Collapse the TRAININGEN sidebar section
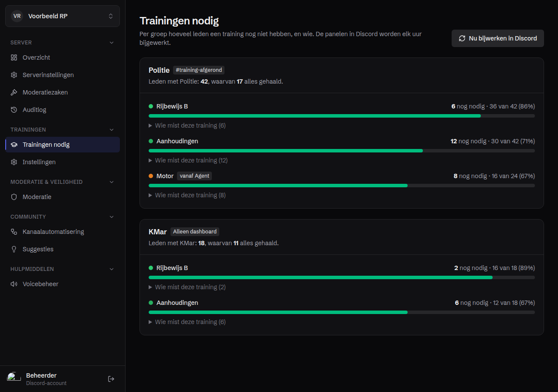 [x=112, y=130]
